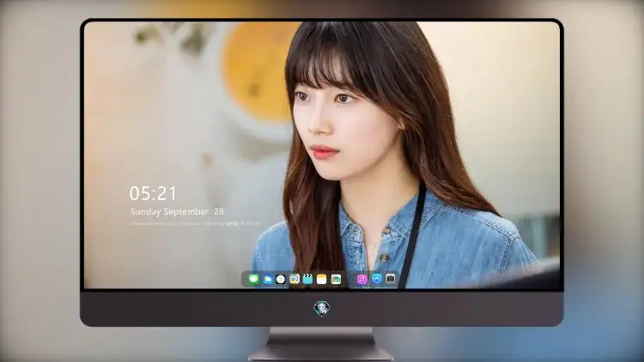Open the Clock app in dock
The image size is (644, 362).
point(281,280)
